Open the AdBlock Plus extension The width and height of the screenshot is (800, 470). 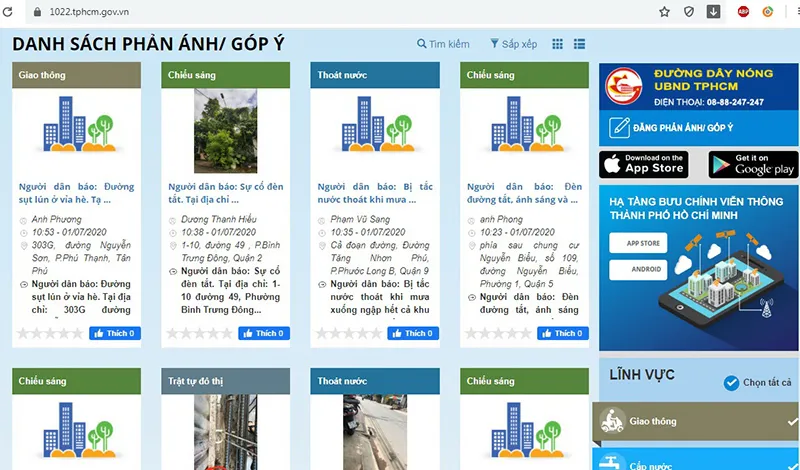[743, 11]
